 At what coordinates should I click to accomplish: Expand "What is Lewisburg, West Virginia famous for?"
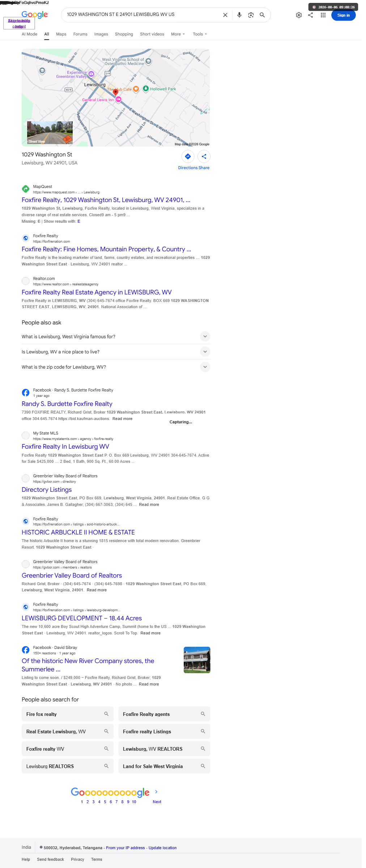tap(116, 336)
